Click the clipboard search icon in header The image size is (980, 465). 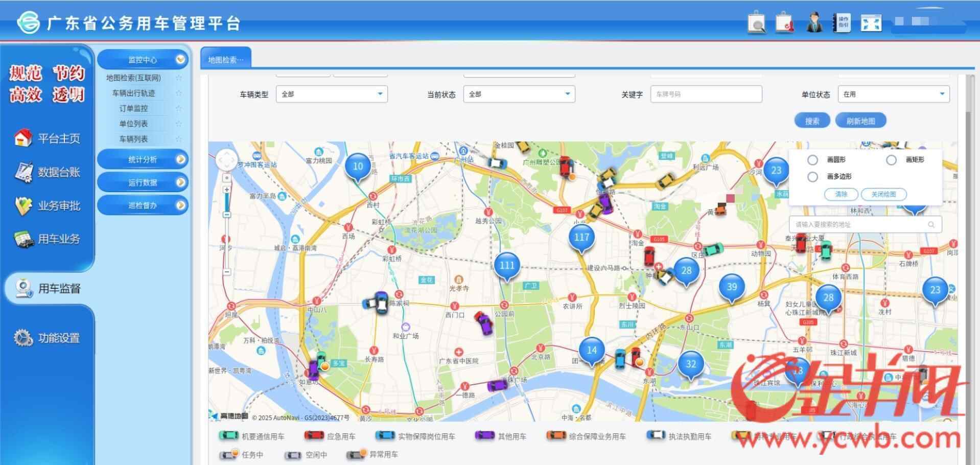pos(756,24)
